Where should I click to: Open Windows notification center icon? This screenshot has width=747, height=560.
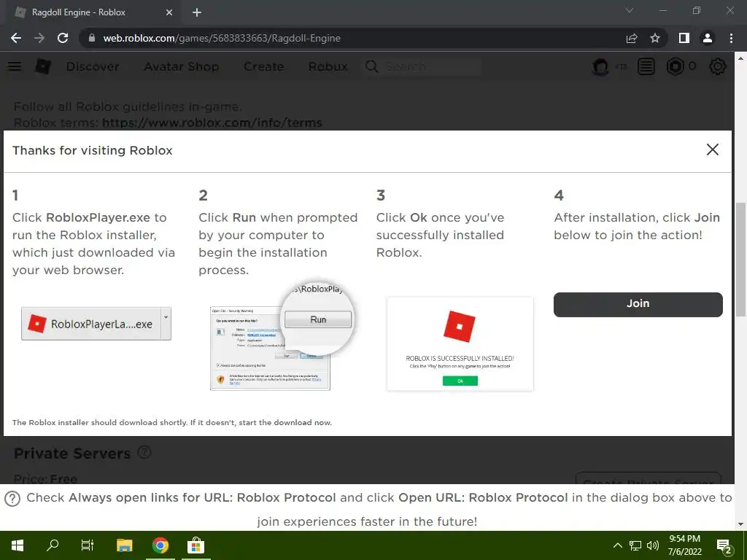click(724, 546)
